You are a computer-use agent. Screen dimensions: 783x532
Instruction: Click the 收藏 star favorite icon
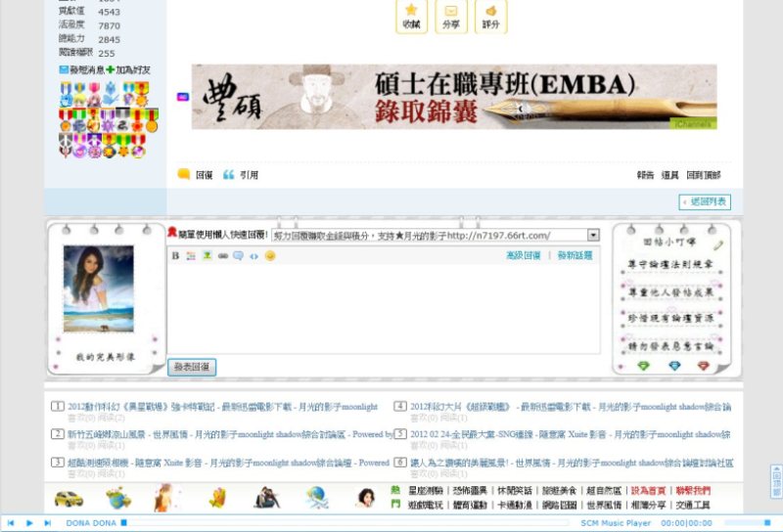tap(411, 16)
